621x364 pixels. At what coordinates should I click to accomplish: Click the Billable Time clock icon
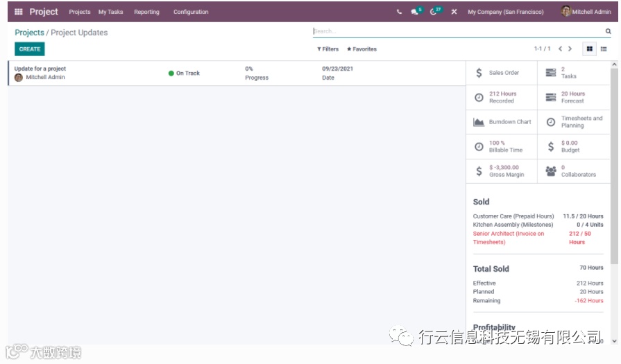pyautogui.click(x=479, y=146)
